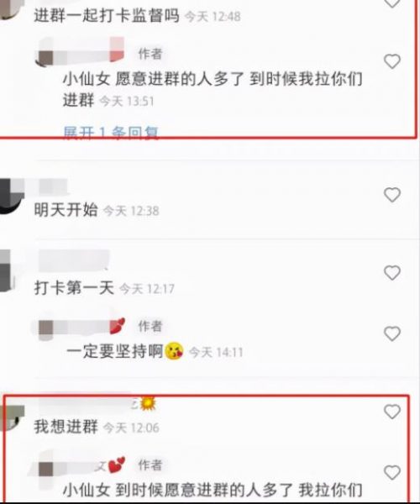Open avatar of 明天开始 commenter
Image resolution: width=420 pixels, height=504 pixels.
point(11,196)
